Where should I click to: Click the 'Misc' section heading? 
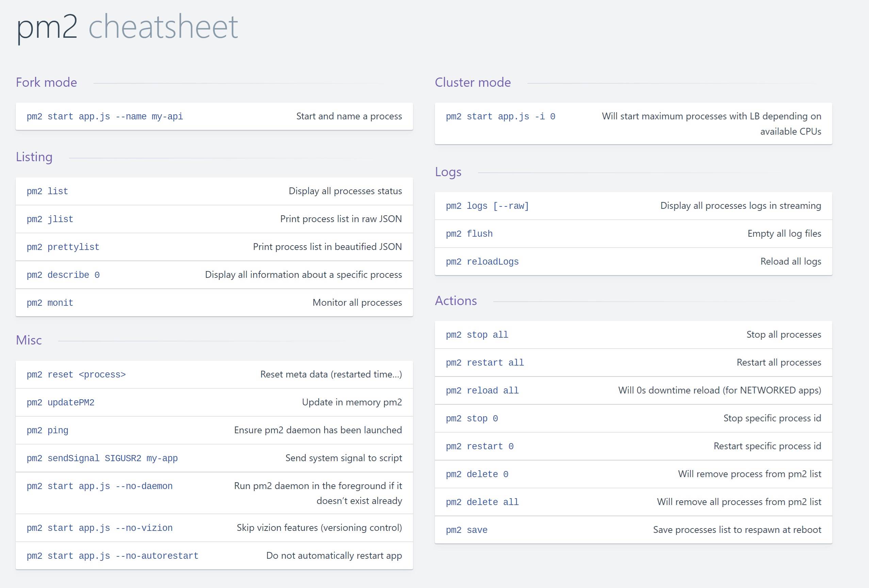point(29,340)
